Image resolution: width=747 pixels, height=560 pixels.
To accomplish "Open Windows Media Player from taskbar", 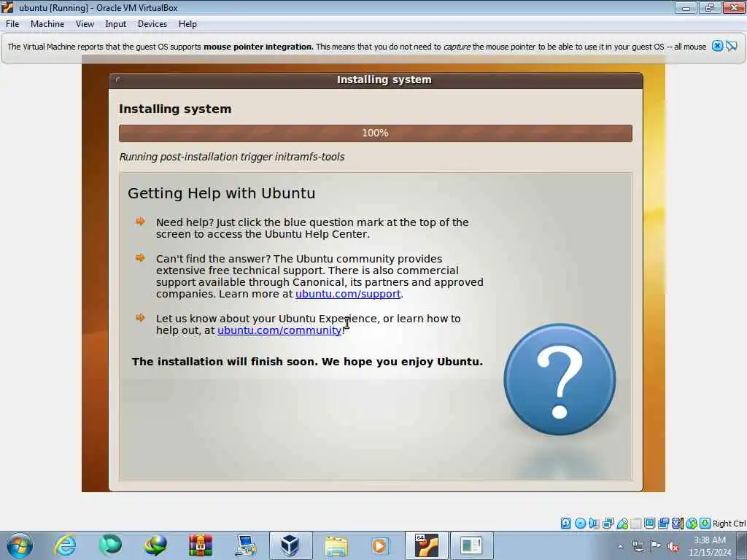I will point(381,545).
